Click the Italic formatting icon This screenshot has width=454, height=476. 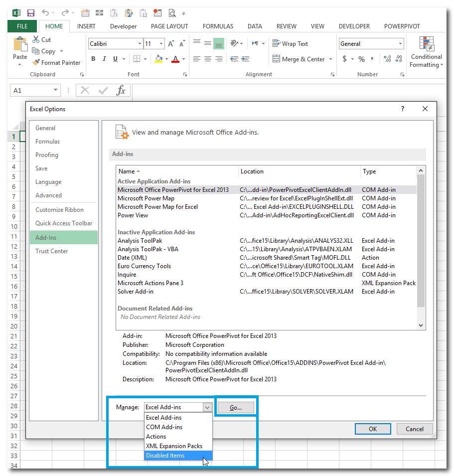[105, 59]
